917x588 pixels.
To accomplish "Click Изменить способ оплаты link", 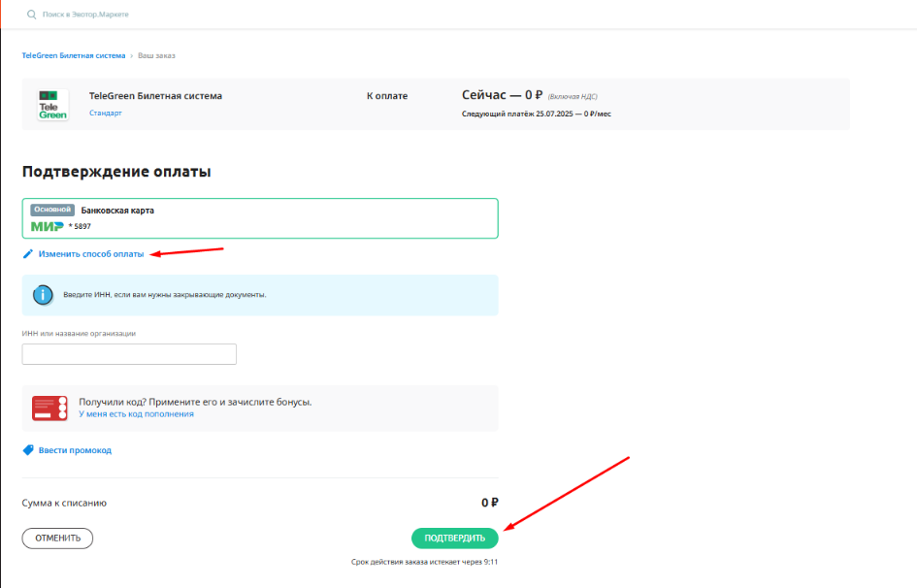I will coord(91,253).
